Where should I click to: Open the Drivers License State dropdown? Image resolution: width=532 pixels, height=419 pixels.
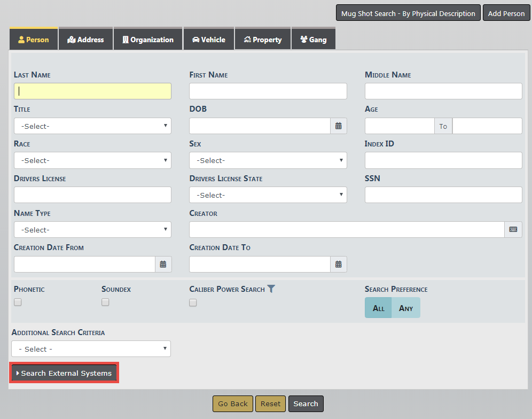268,195
